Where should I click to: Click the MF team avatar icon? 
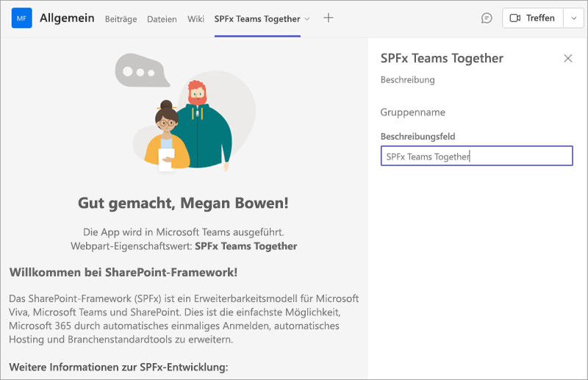[x=22, y=18]
